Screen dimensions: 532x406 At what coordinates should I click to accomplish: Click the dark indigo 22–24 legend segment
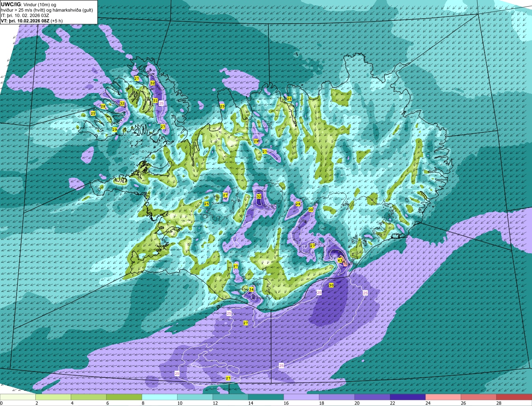408,397
